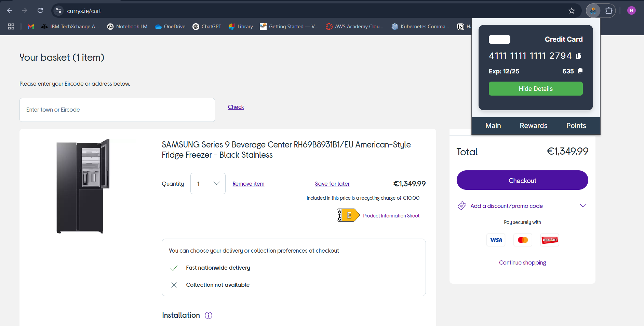
Task: Open the Extensions puzzle icon
Action: click(x=609, y=11)
